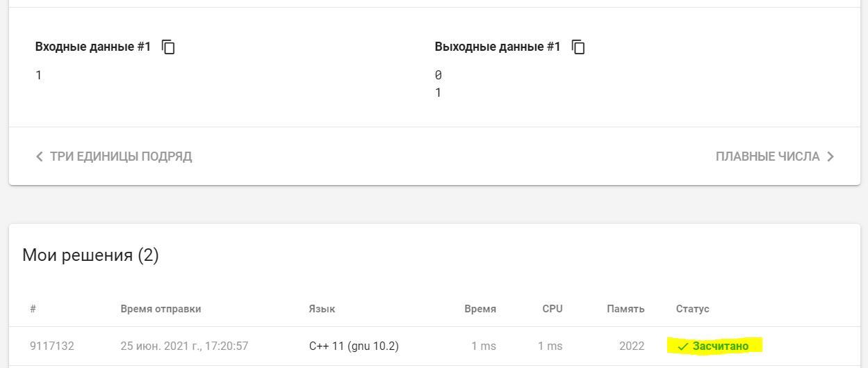Image resolution: width=868 pixels, height=368 pixels.
Task: Go to previous problem ТРИ ЕДИНИЦЫ ПОДРЯД
Action: point(120,157)
